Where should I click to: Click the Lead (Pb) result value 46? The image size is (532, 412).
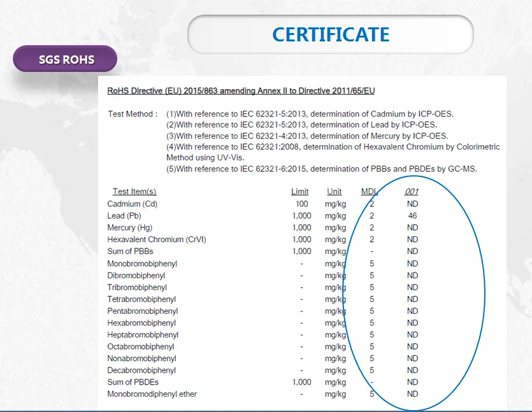coord(412,216)
